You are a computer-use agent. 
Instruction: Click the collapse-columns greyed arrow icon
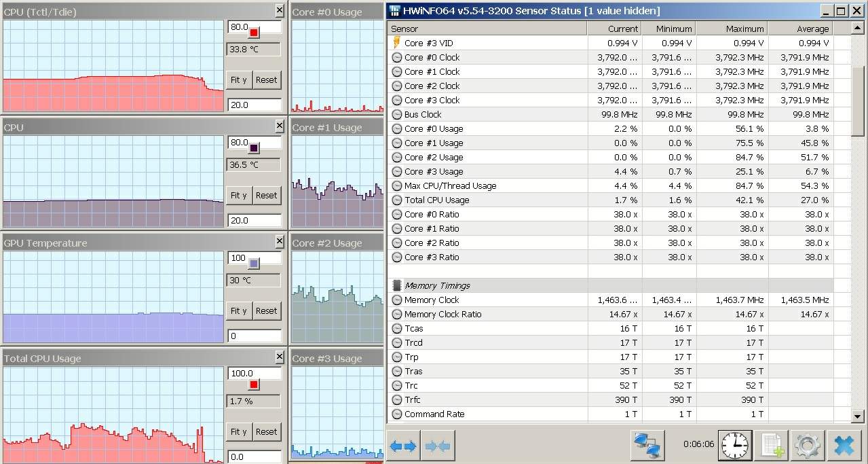click(437, 446)
